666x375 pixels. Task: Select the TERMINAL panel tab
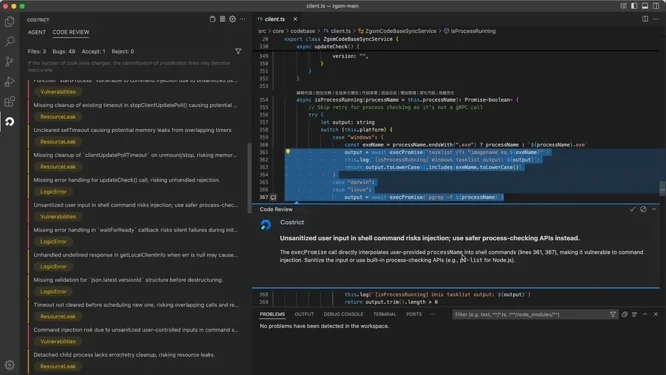[x=384, y=314]
